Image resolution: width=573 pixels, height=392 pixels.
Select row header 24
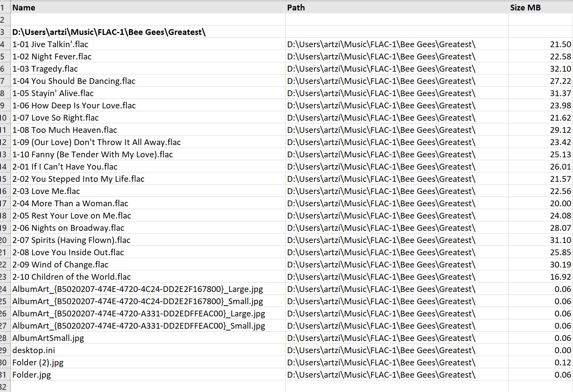pos(4,289)
